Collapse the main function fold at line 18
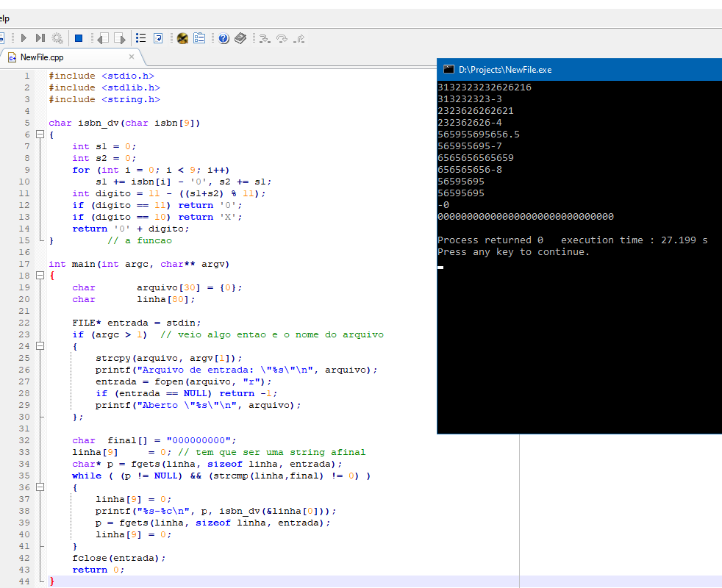 coord(40,276)
